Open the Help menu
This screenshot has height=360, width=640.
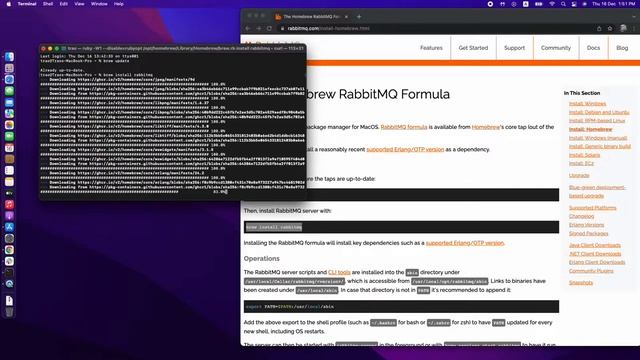coord(119,4)
